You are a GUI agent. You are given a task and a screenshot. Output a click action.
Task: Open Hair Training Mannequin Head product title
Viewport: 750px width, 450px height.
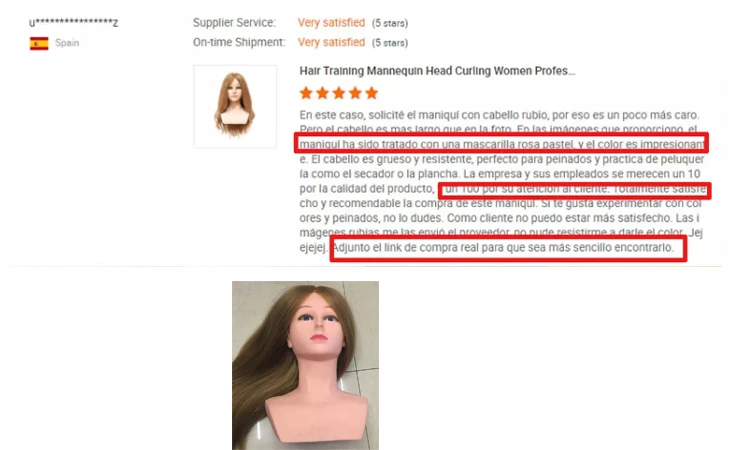437,71
